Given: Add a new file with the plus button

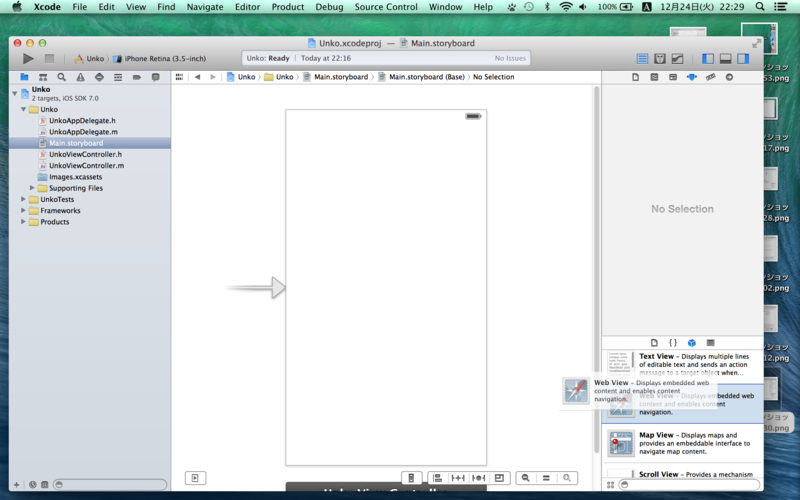Looking at the screenshot, I should coord(16,485).
